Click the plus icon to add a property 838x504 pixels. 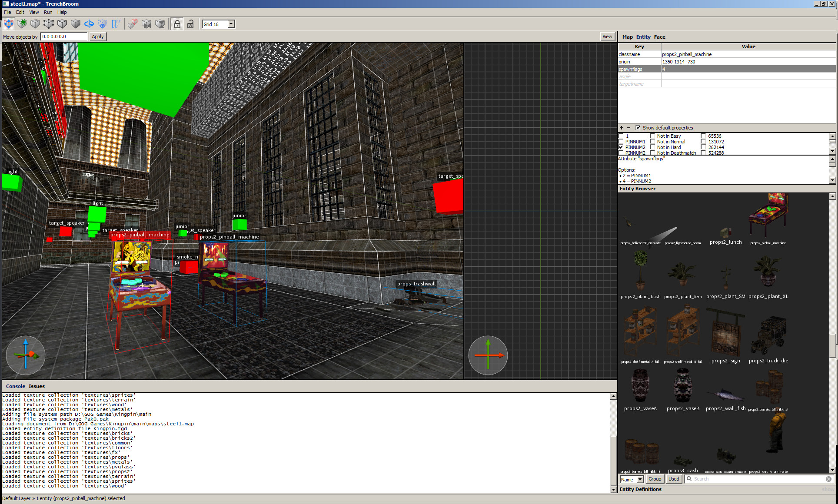pyautogui.click(x=622, y=128)
